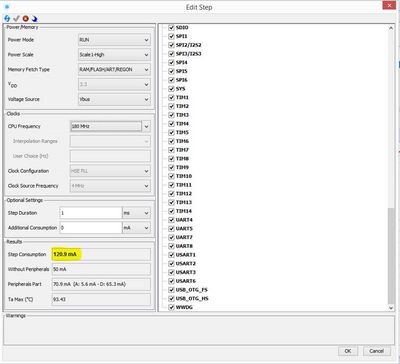400x364 pixels.
Task: Open the Voltage Source dropdown
Action: point(114,99)
